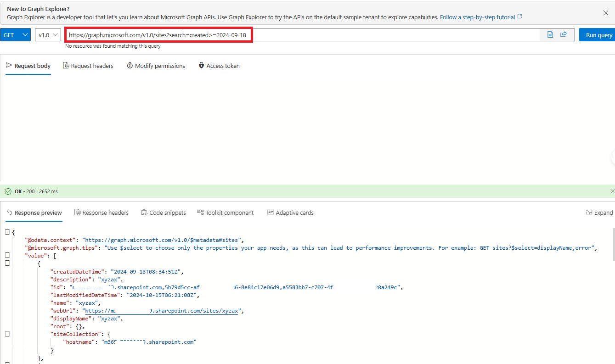Image resolution: width=615 pixels, height=364 pixels.
Task: Open the @odata.context metadata URL link
Action: (x=162, y=240)
